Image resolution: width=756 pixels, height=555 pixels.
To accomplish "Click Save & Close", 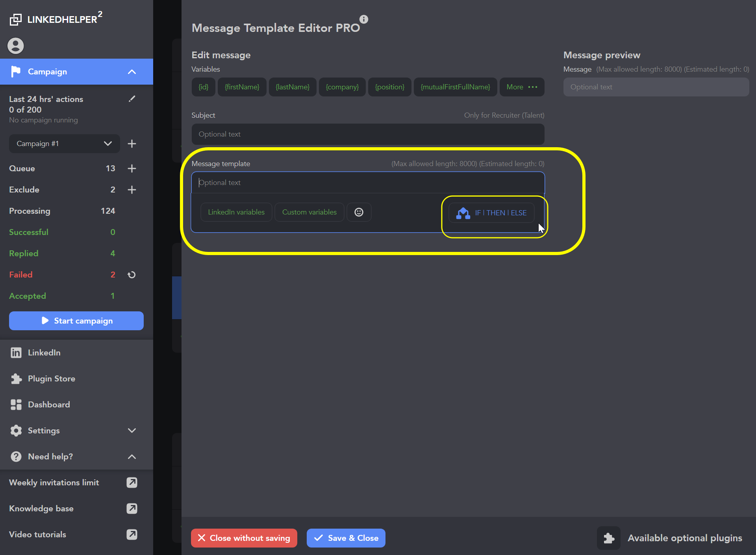I will pos(346,538).
